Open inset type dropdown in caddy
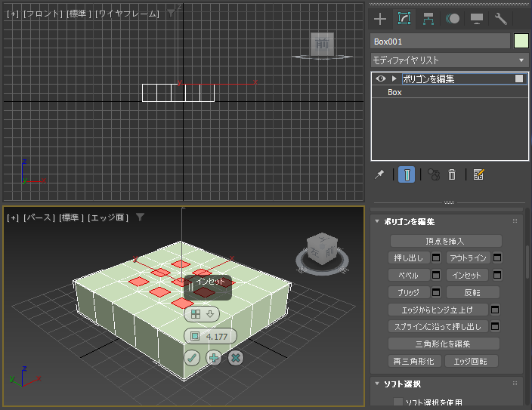Viewport: 532px width, 410px height. pyautogui.click(x=202, y=314)
